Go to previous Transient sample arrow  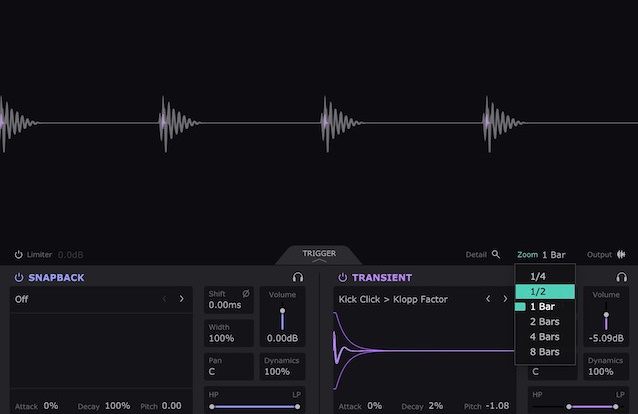tap(488, 299)
